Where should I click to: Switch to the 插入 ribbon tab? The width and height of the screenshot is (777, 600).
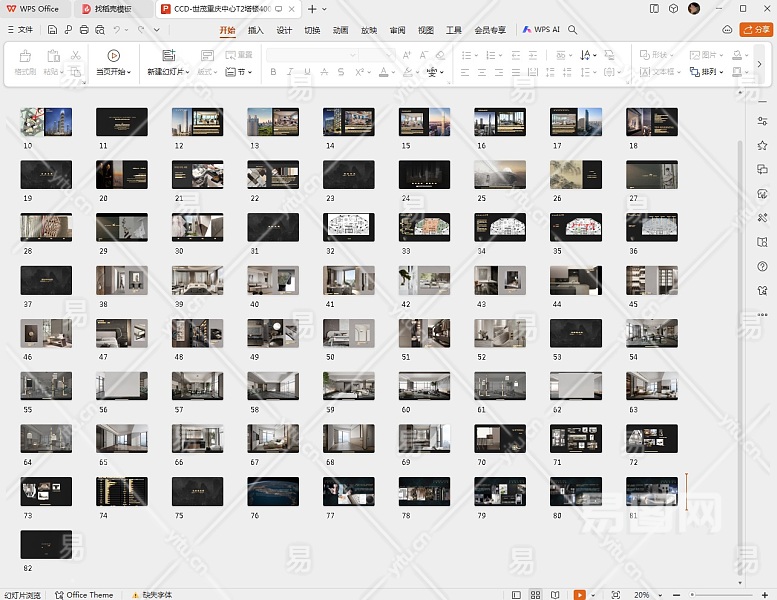[256, 30]
